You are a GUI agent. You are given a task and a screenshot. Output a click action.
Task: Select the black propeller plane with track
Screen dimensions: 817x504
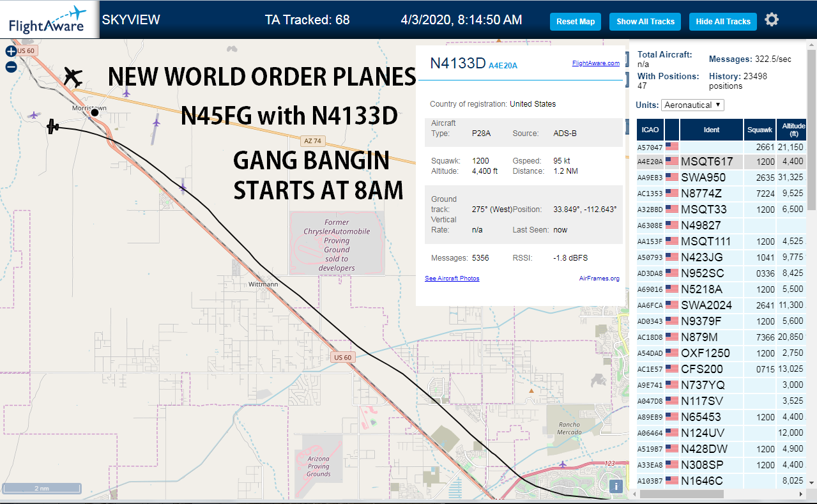[53, 126]
